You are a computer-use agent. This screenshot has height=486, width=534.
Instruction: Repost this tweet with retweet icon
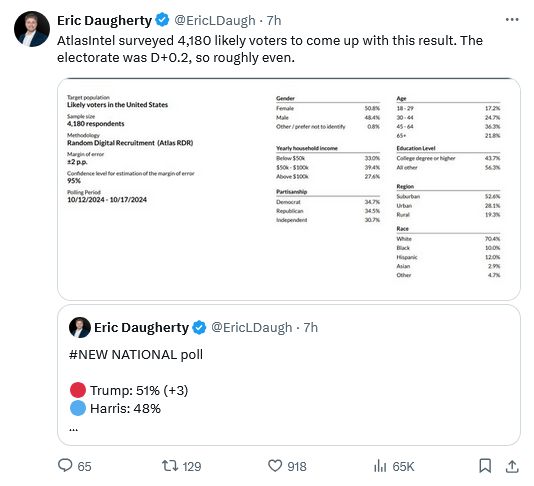tap(170, 466)
